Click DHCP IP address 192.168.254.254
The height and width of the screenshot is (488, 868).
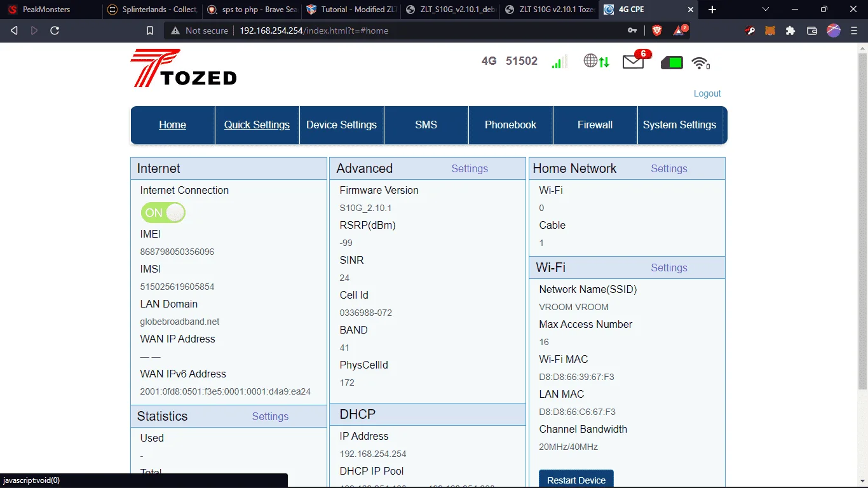pos(373,454)
